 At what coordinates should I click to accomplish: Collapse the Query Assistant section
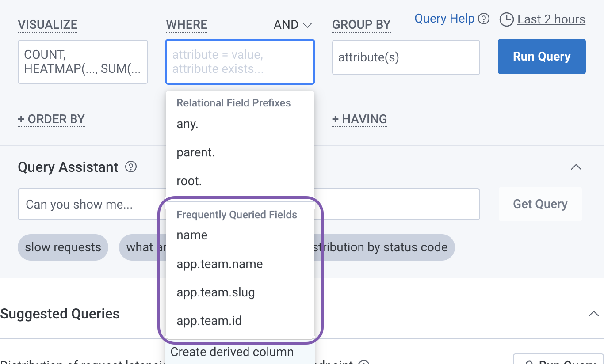click(576, 167)
